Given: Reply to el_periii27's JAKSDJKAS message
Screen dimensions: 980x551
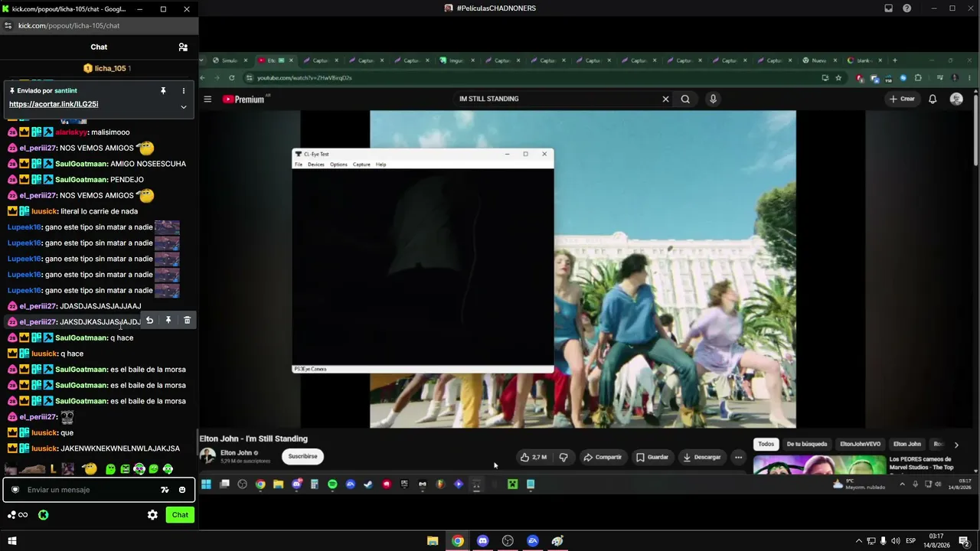Looking at the screenshot, I should point(150,321).
